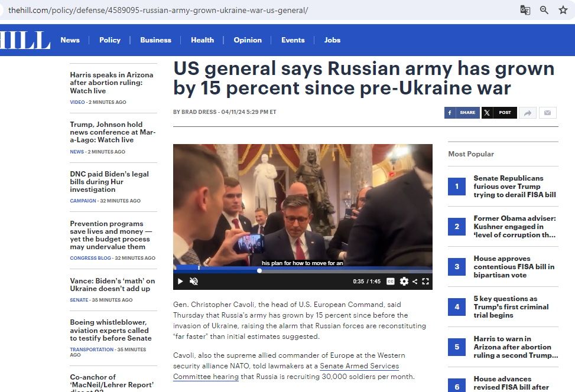The image size is (575, 392).
Task: Play the article video
Action: point(180,282)
